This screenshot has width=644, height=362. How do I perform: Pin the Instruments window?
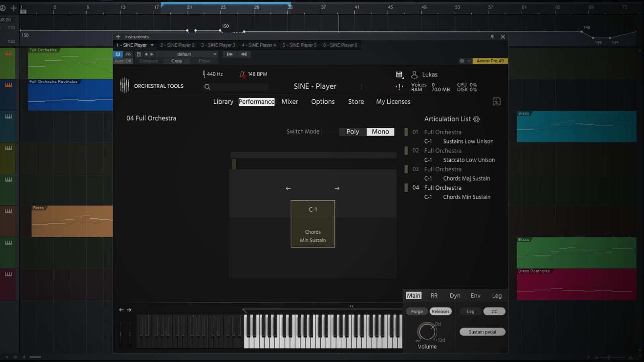492,37
